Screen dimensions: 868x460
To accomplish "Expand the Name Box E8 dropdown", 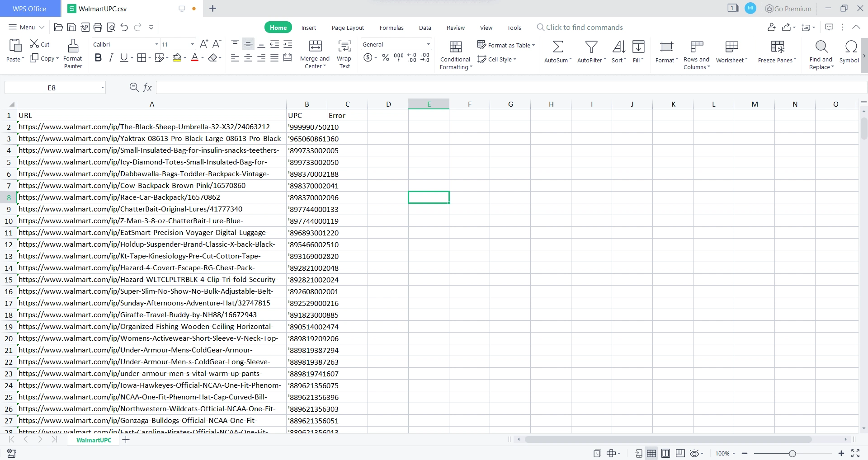I will click(x=103, y=88).
